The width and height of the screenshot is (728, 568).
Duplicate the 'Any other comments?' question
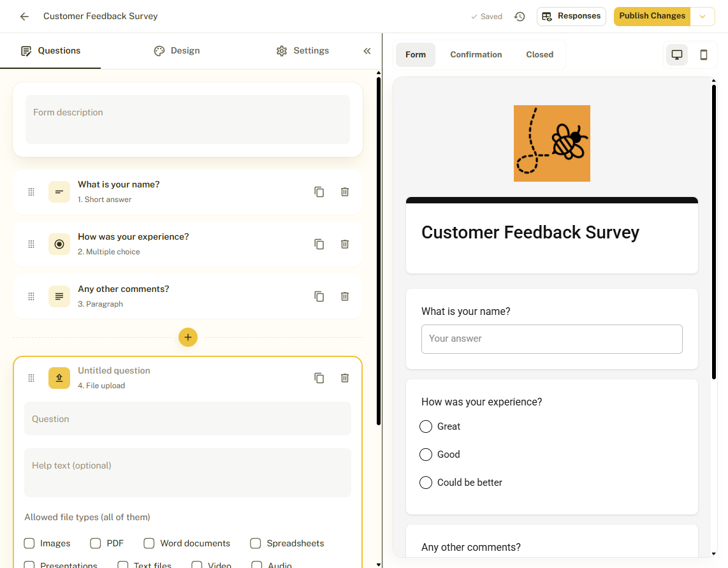319,296
